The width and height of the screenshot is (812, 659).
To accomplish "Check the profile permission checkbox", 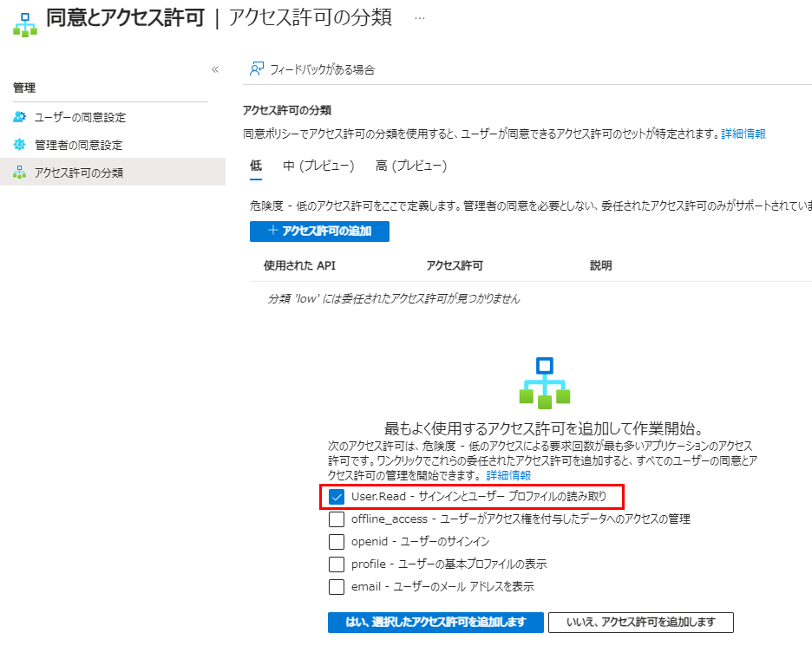I will [x=337, y=564].
